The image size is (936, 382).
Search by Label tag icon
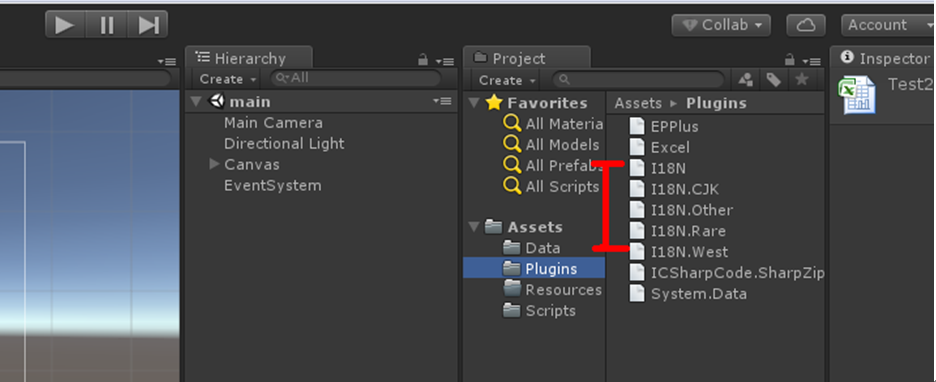tap(774, 79)
